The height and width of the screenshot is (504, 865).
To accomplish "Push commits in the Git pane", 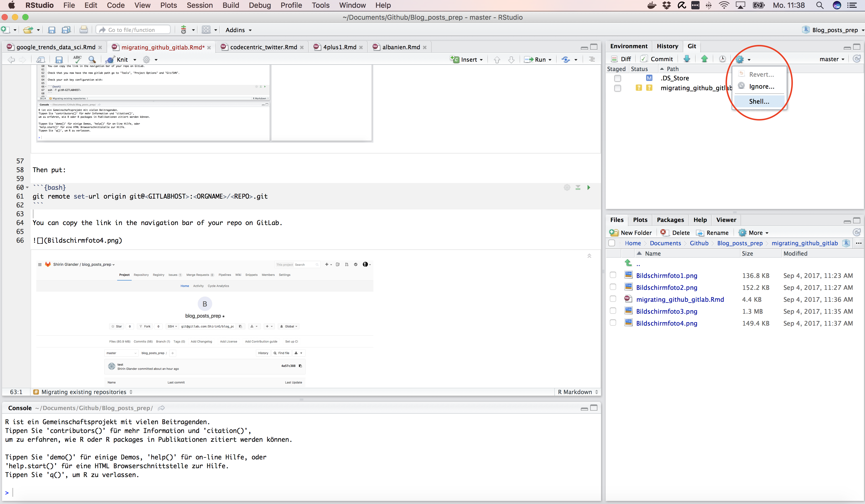I will pos(704,59).
